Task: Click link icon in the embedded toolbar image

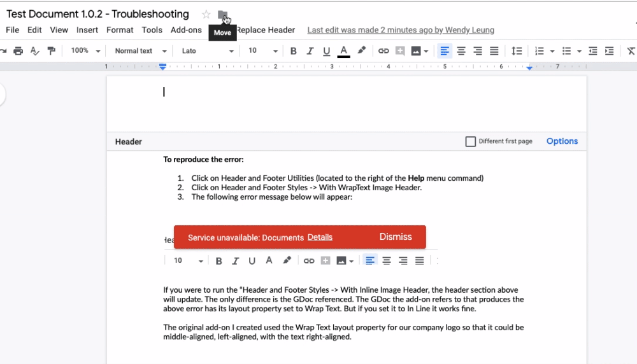Action: tap(309, 261)
